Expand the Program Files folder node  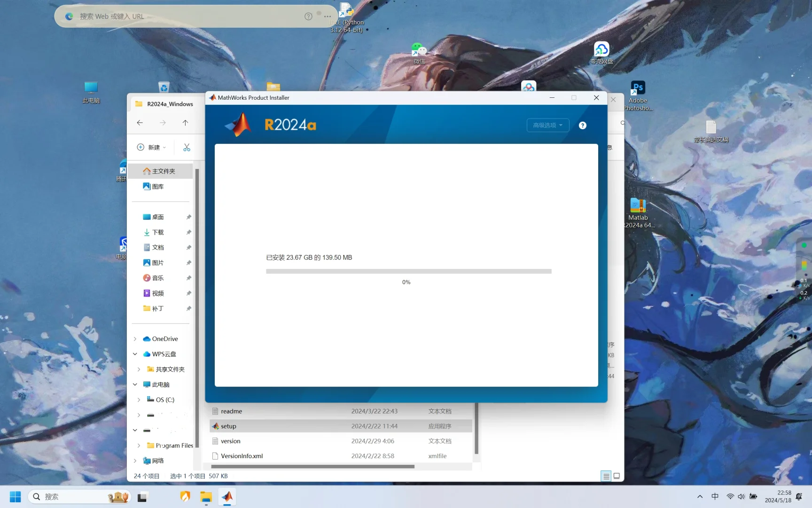pyautogui.click(x=139, y=445)
